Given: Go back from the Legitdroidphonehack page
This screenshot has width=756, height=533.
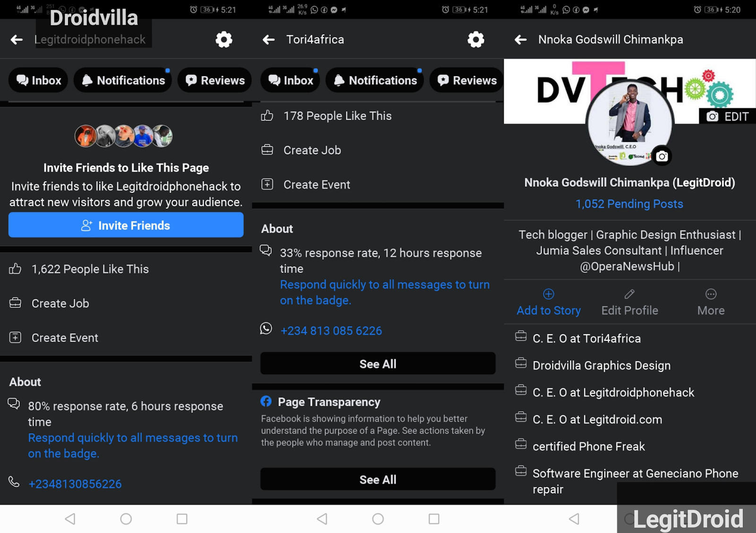Looking at the screenshot, I should pyautogui.click(x=17, y=40).
